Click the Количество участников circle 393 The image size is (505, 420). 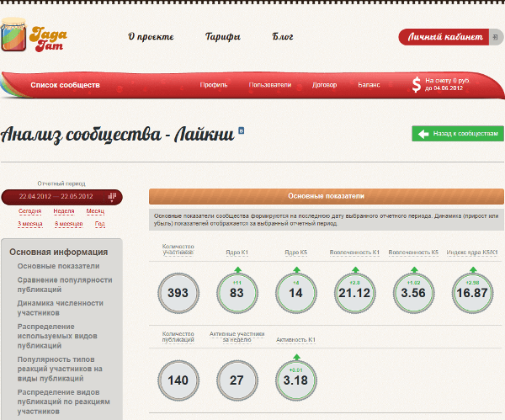(178, 293)
